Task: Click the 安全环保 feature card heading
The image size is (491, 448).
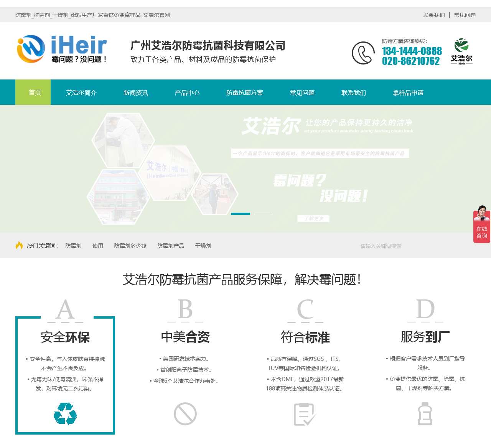Action: pos(65,337)
